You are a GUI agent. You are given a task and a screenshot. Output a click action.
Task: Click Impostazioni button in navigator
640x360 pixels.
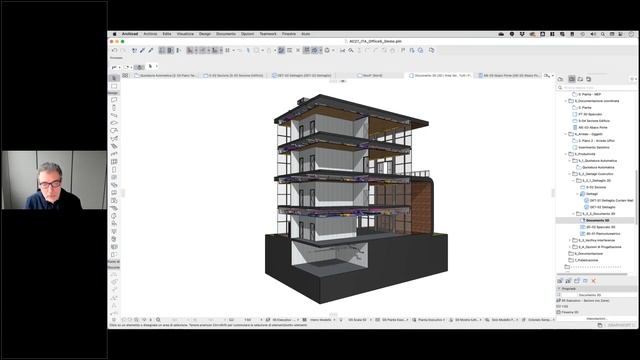click(596, 318)
